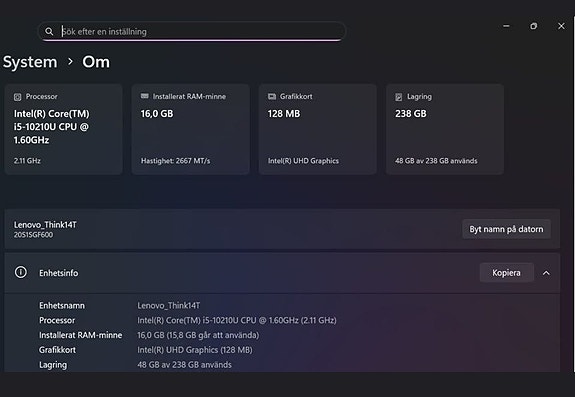Select the Grafikkort row label in Enhetsinfo
The image size is (575, 397).
pos(57,350)
